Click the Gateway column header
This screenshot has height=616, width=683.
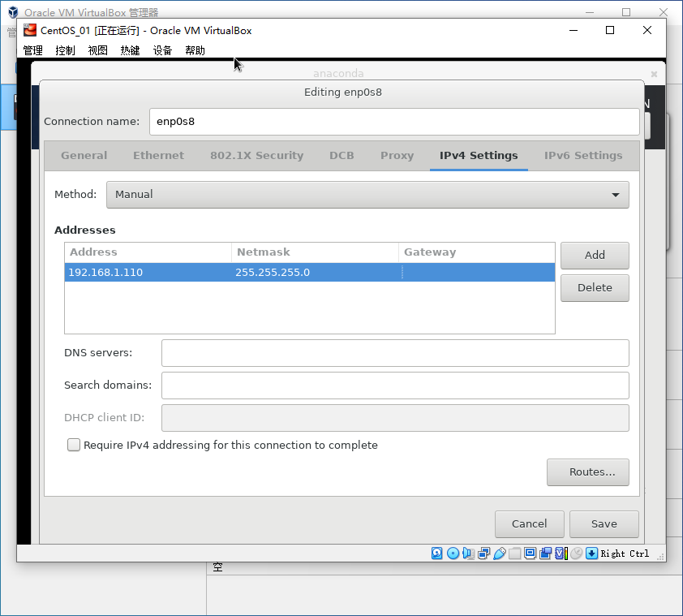pos(477,252)
